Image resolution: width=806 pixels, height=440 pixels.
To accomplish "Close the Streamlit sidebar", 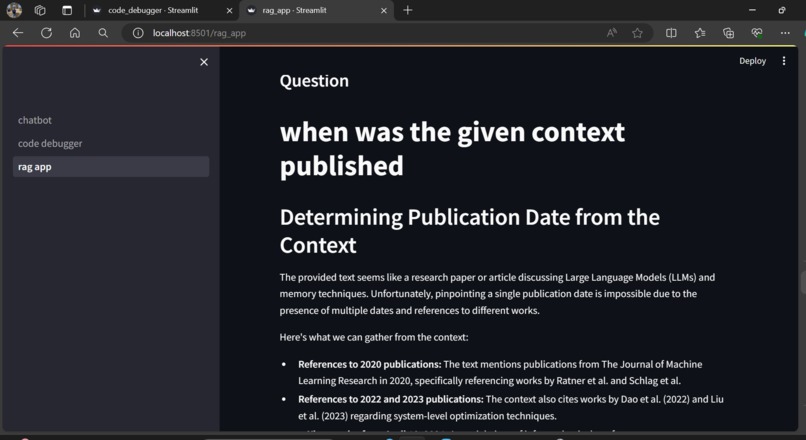I will tap(204, 62).
